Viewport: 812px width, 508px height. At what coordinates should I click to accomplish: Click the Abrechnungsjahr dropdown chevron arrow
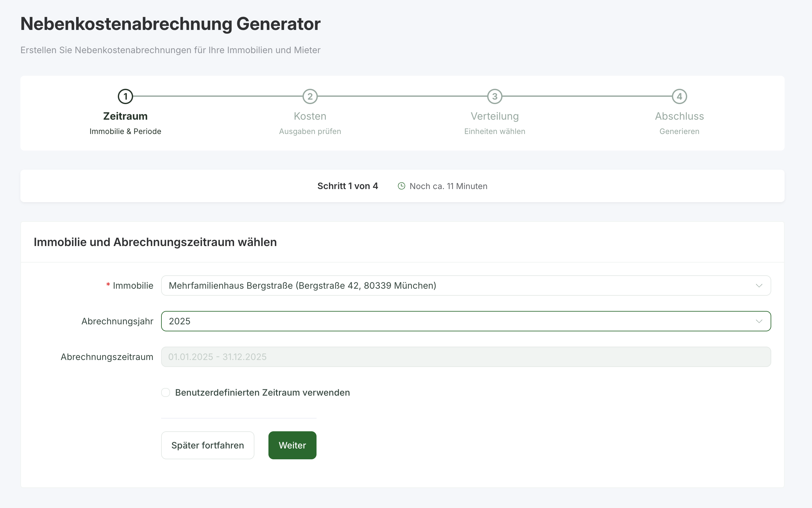(x=759, y=321)
